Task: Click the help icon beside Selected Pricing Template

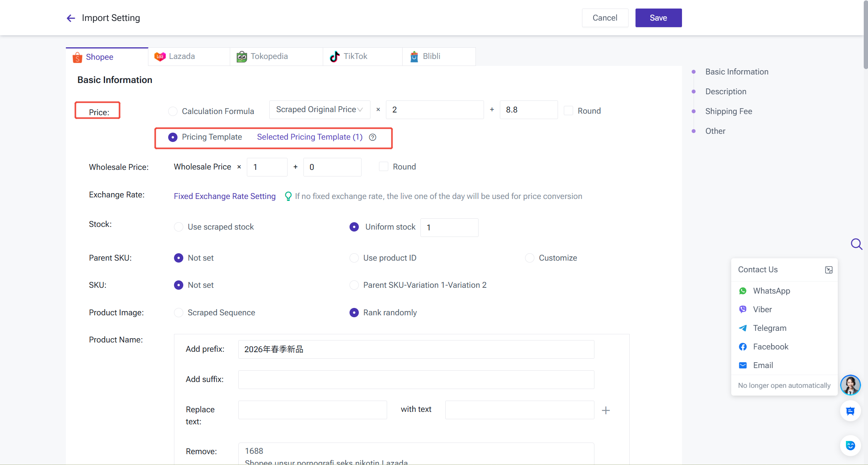Action: tap(372, 137)
